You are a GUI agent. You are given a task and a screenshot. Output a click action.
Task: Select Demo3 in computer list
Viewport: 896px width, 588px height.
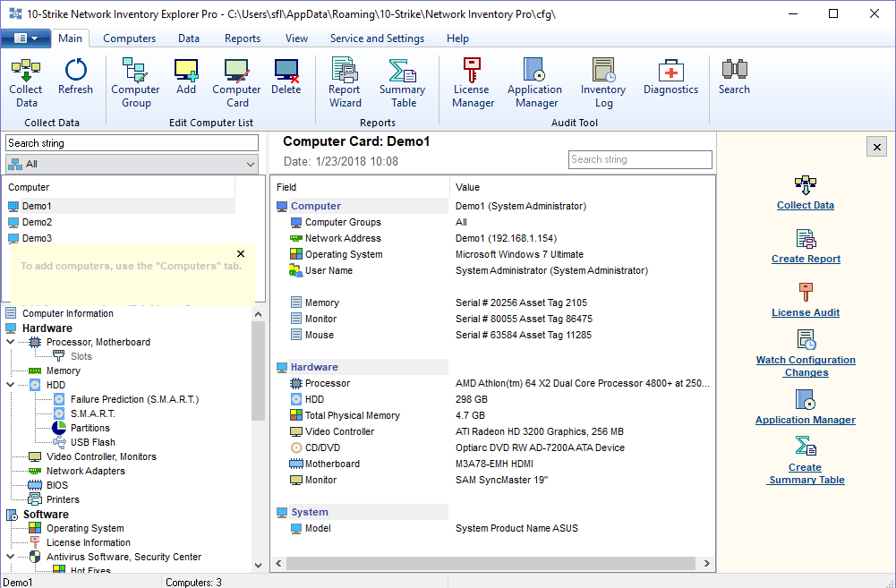tap(37, 238)
